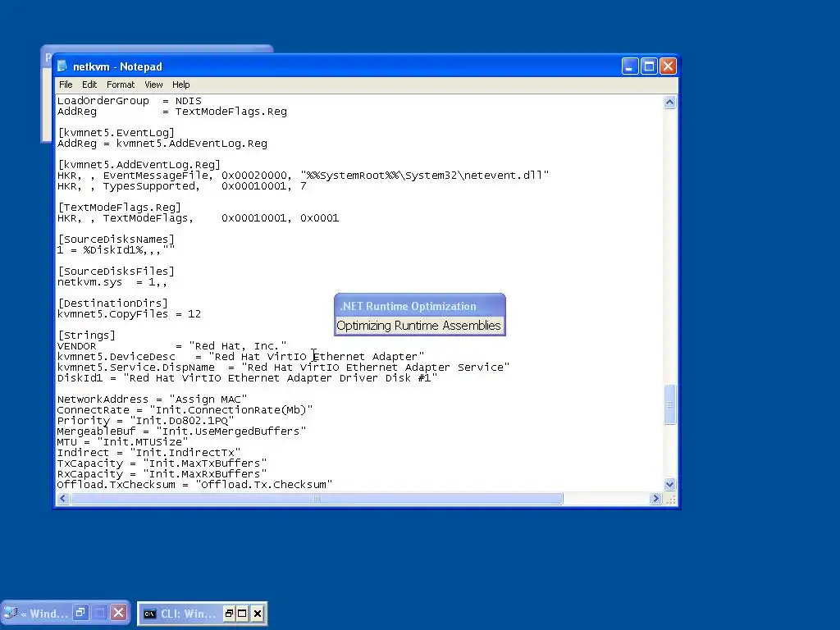Click the Optimizing Runtime Assemblies status text
The height and width of the screenshot is (630, 840).
pos(418,326)
